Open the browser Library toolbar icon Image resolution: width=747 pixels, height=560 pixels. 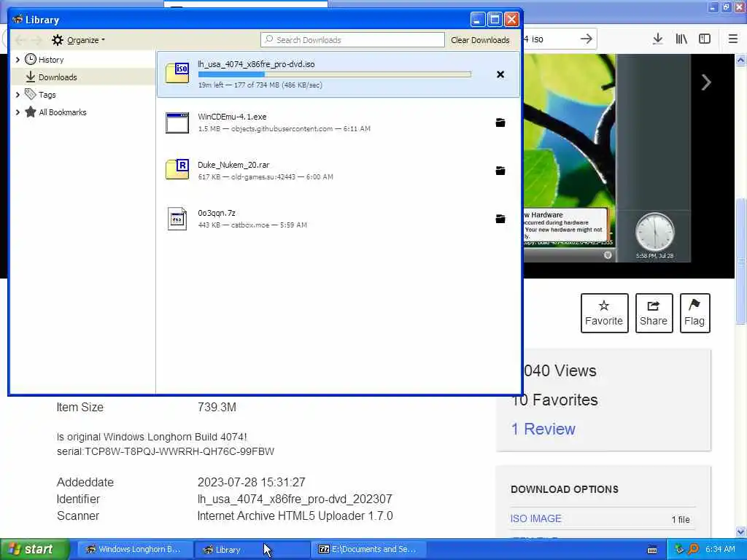pyautogui.click(x=681, y=39)
